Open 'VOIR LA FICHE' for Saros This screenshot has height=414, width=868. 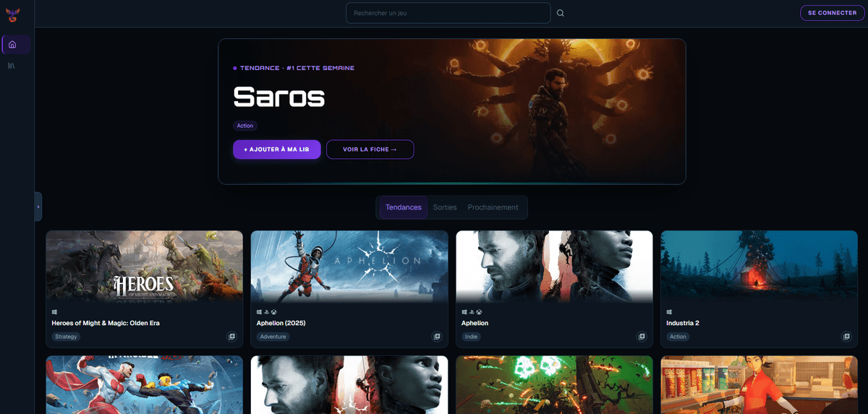point(370,150)
